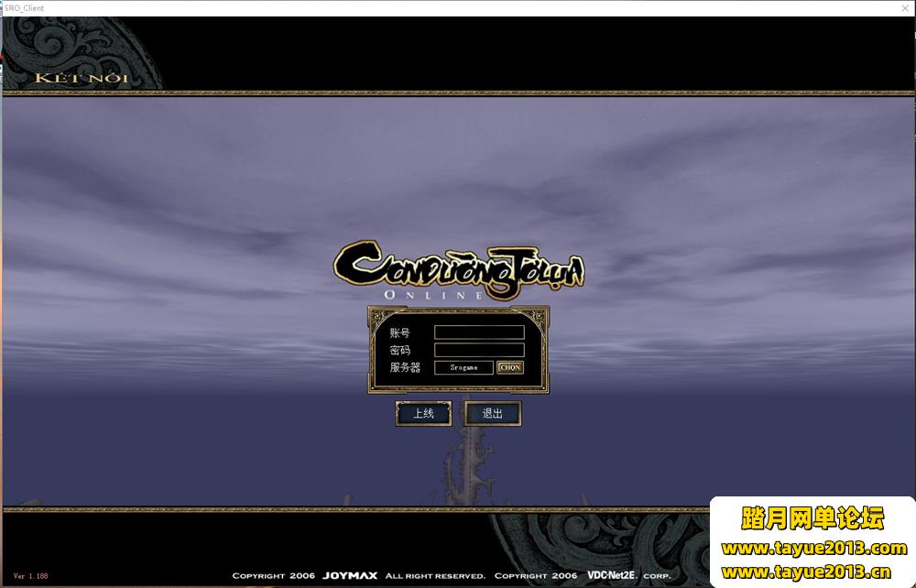Click the 退出 exit button
916x588 pixels.
[493, 413]
